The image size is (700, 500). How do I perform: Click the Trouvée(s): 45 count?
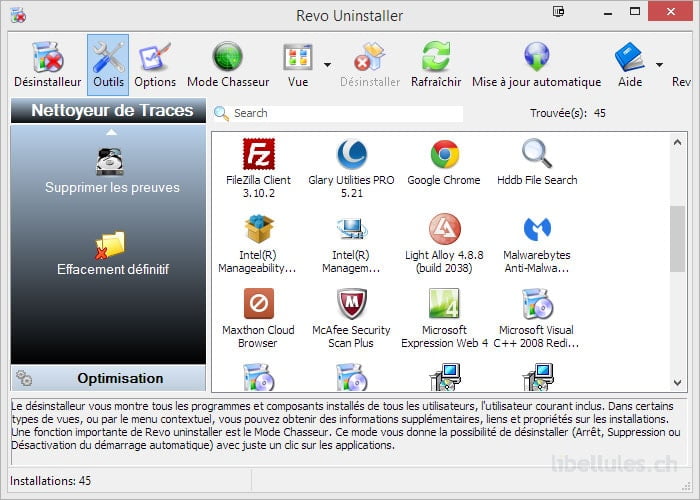click(568, 113)
